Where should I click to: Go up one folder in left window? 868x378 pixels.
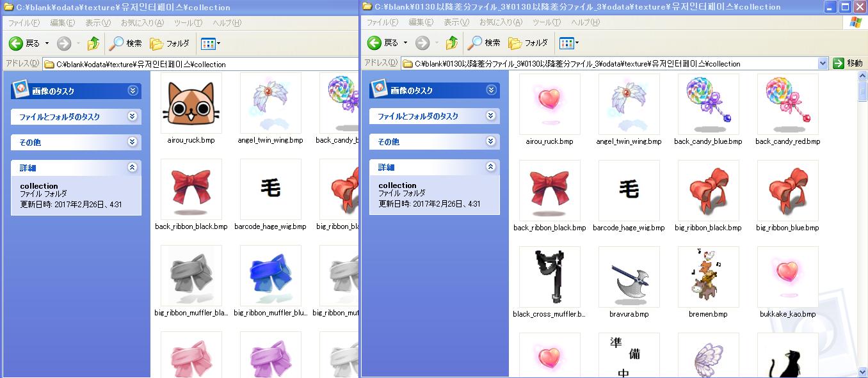coord(93,43)
